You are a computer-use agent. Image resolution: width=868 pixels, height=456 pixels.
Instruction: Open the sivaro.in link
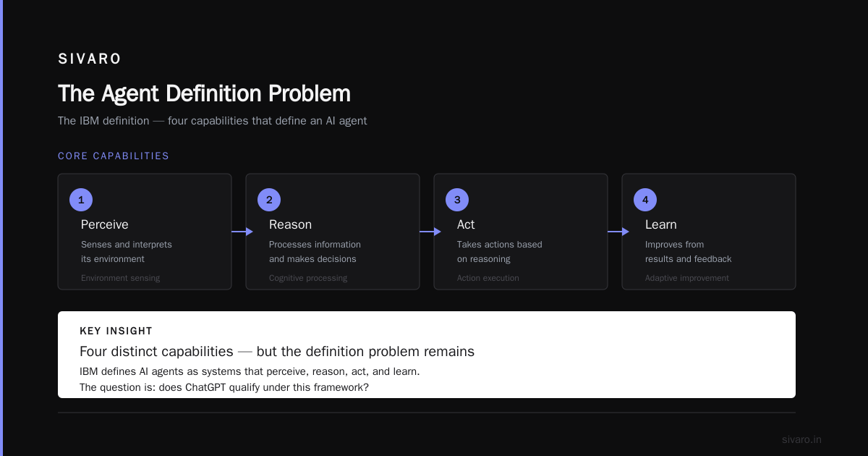(x=801, y=439)
